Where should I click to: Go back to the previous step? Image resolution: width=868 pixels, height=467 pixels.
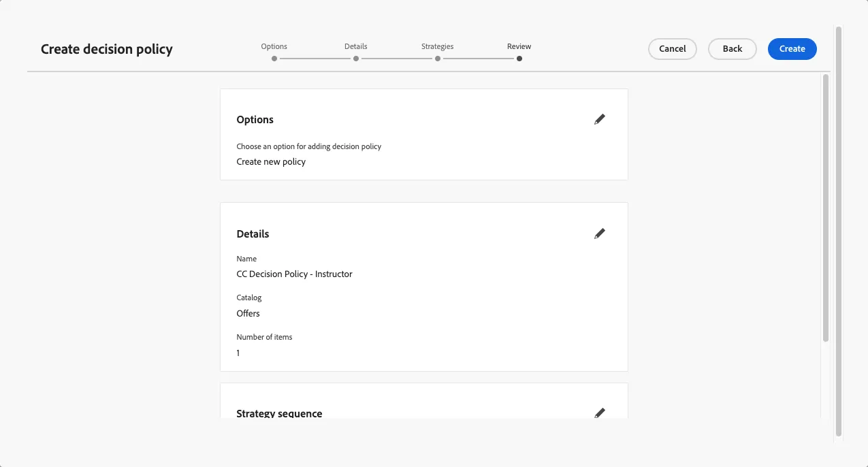click(x=733, y=49)
